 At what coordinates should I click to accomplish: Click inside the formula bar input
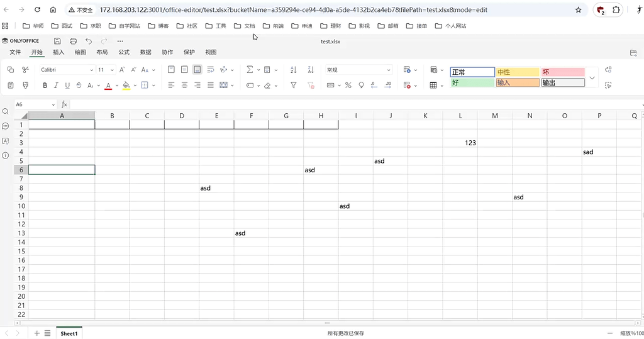pyautogui.click(x=355, y=104)
